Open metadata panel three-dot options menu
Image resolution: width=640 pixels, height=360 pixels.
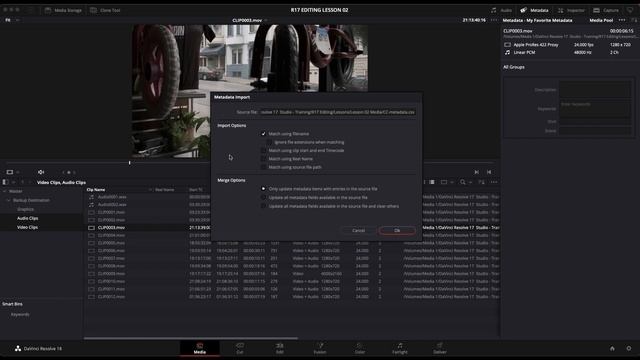tap(622, 20)
